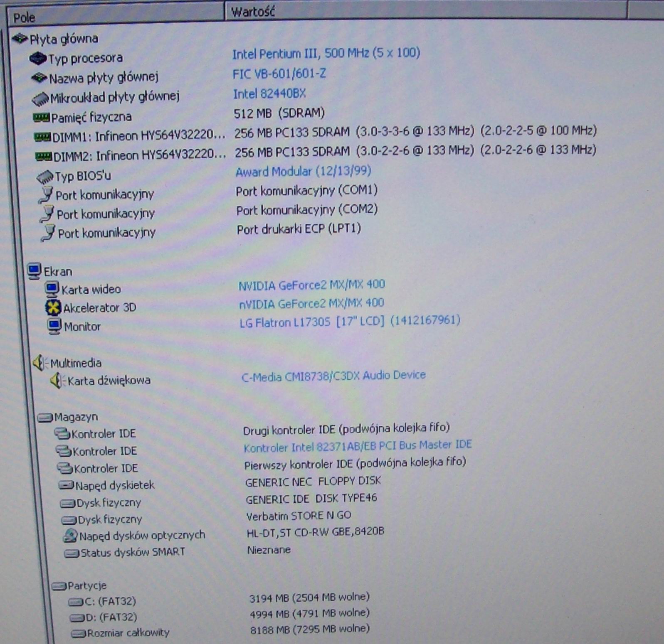This screenshot has width=664, height=644.
Task: Select the 4994 MB (4791 MB wolne) value
Action: coord(310,613)
